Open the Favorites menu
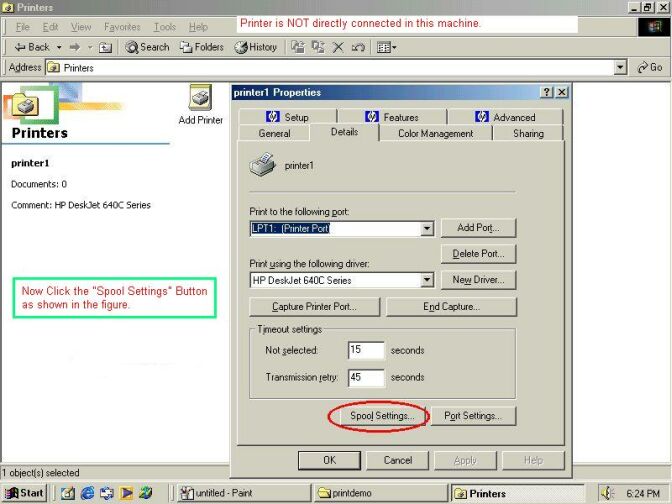The width and height of the screenshot is (672, 504). click(x=122, y=27)
